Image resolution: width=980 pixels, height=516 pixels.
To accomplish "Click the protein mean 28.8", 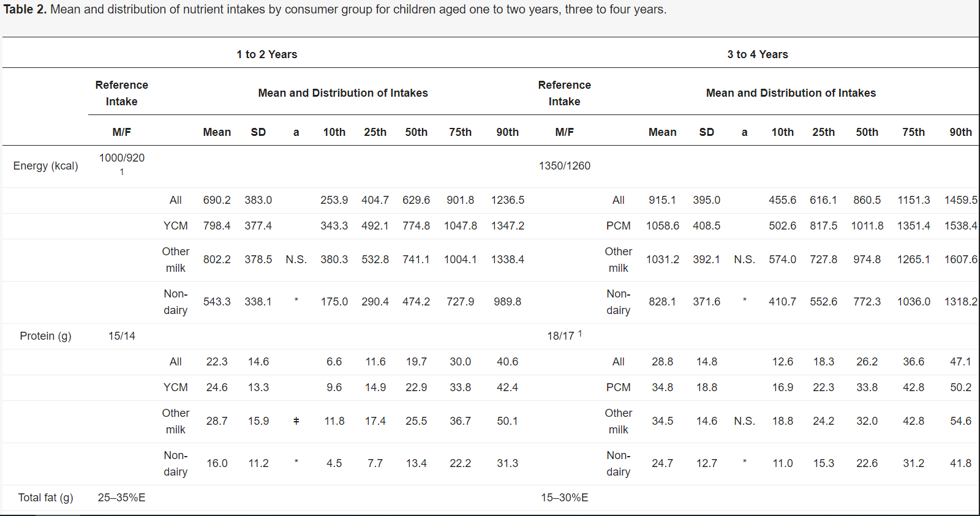I will click(x=663, y=362).
